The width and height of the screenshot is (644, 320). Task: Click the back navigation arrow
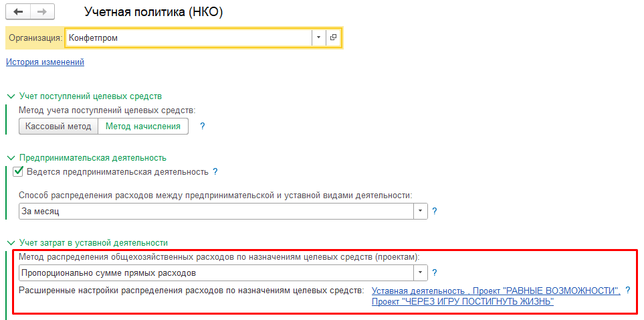18,12
